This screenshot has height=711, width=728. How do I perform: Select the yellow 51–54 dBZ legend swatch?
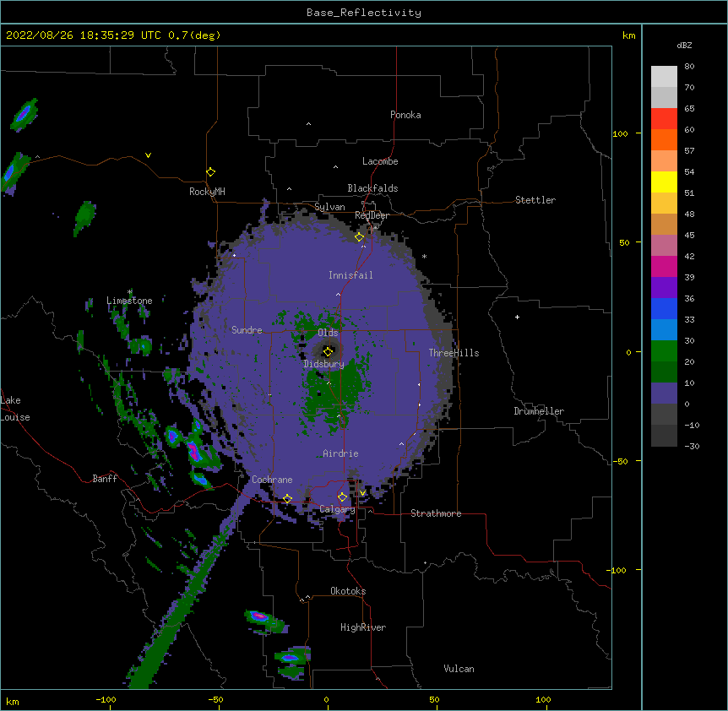click(664, 182)
